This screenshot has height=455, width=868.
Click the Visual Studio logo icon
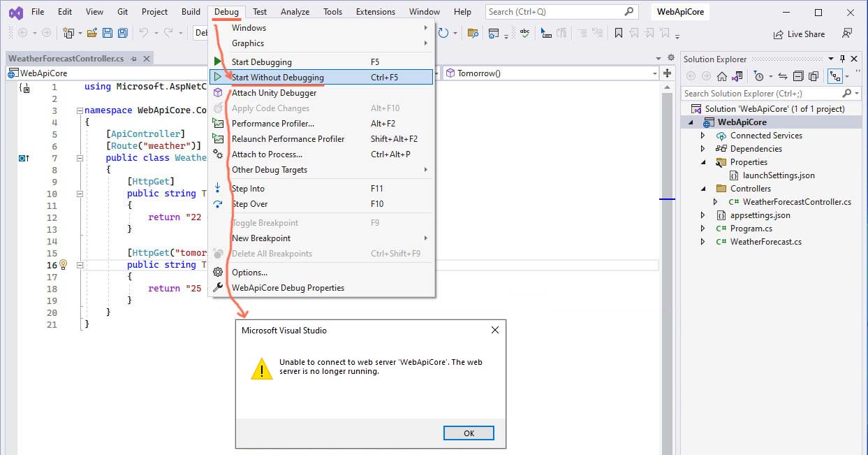pos(15,12)
